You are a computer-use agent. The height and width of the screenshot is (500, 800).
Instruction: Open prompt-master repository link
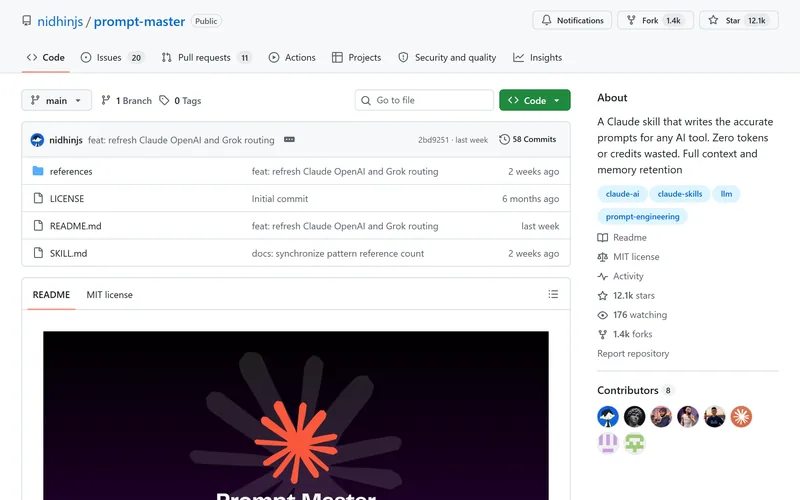coord(139,21)
